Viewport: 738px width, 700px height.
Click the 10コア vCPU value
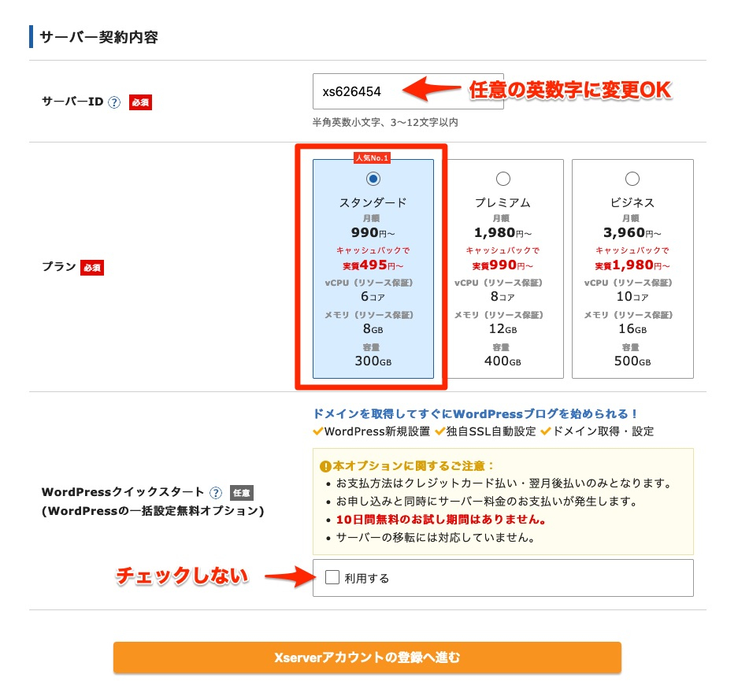point(632,296)
